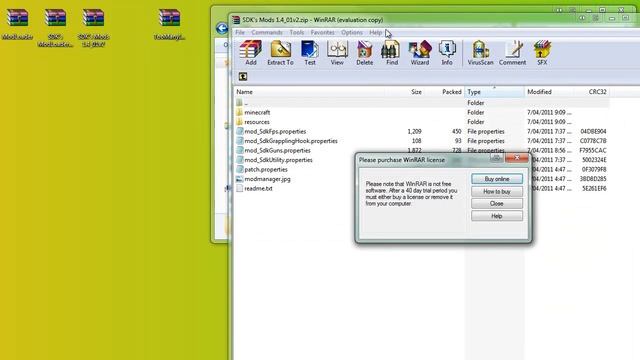This screenshot has width=640, height=360.
Task: Click Help in license dialog
Action: 497,216
